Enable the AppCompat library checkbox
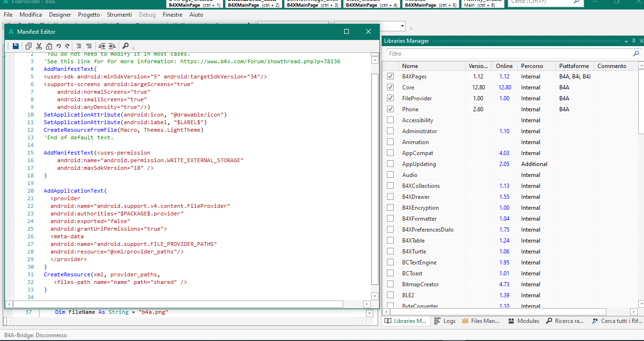Screen dimensions: 644x341 (x=390, y=153)
